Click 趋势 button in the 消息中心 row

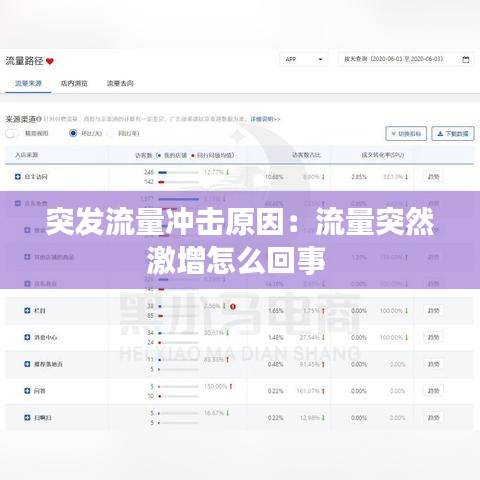[433, 337]
